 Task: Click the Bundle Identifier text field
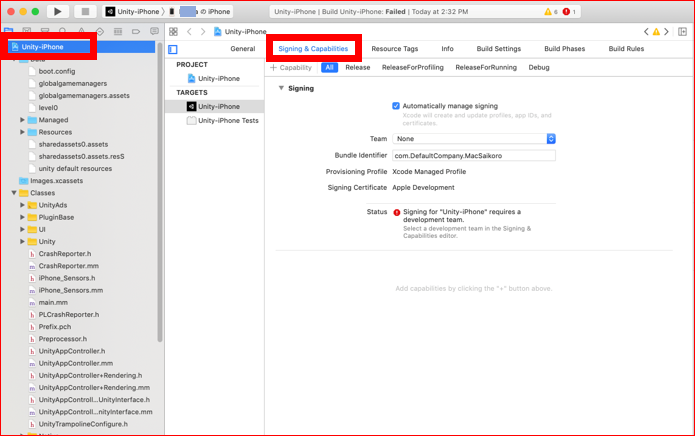474,156
